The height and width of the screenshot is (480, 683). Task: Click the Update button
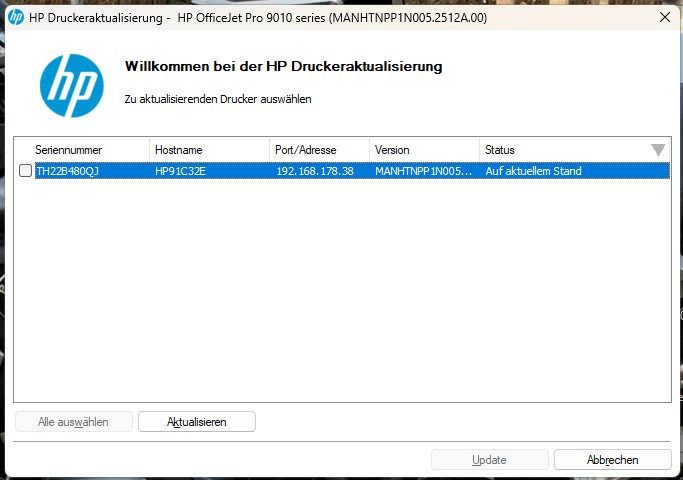pyautogui.click(x=490, y=460)
